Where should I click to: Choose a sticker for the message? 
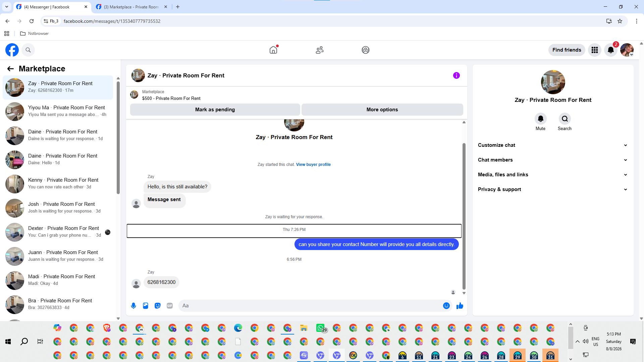(x=158, y=306)
